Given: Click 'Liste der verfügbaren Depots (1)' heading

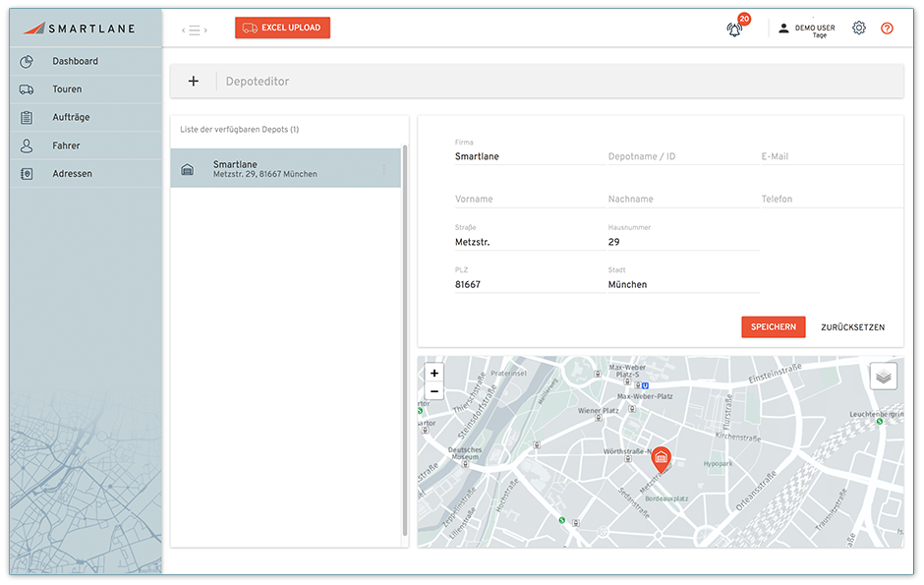Looking at the screenshot, I should pos(239,130).
